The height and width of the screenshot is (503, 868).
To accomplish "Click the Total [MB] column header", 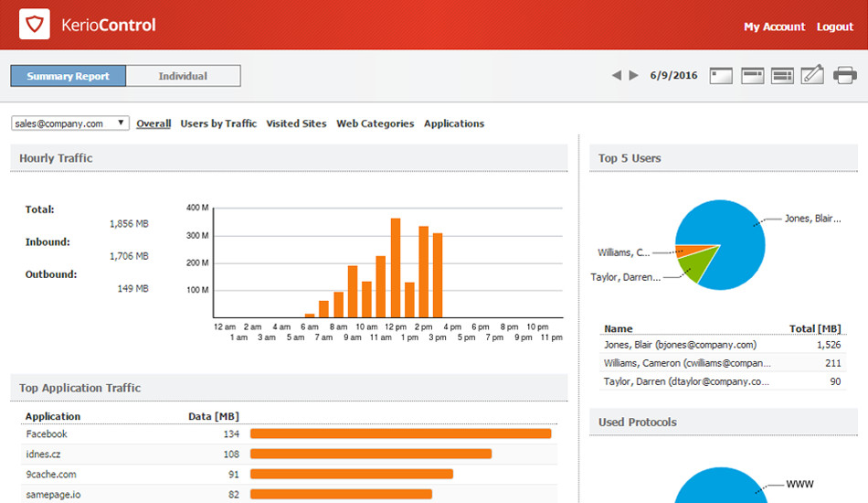I will point(815,328).
